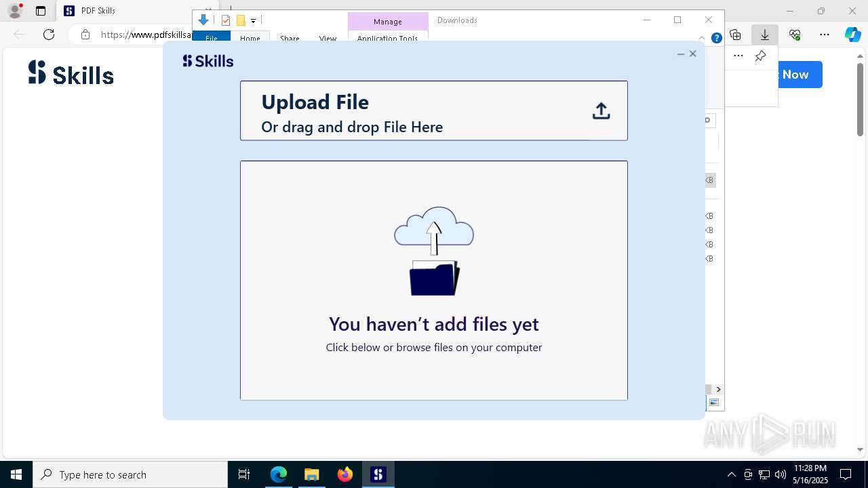Open the Application Tools ribbon tab
868x488 pixels.
(388, 37)
